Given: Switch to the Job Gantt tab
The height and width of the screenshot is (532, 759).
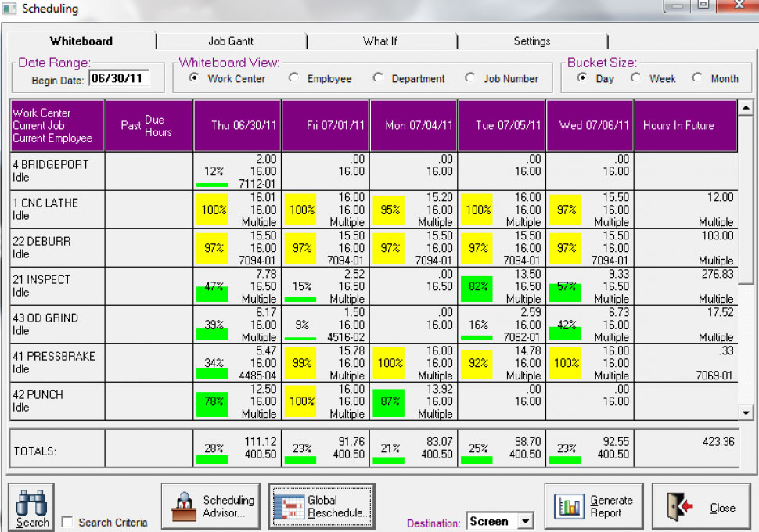Looking at the screenshot, I should [231, 41].
